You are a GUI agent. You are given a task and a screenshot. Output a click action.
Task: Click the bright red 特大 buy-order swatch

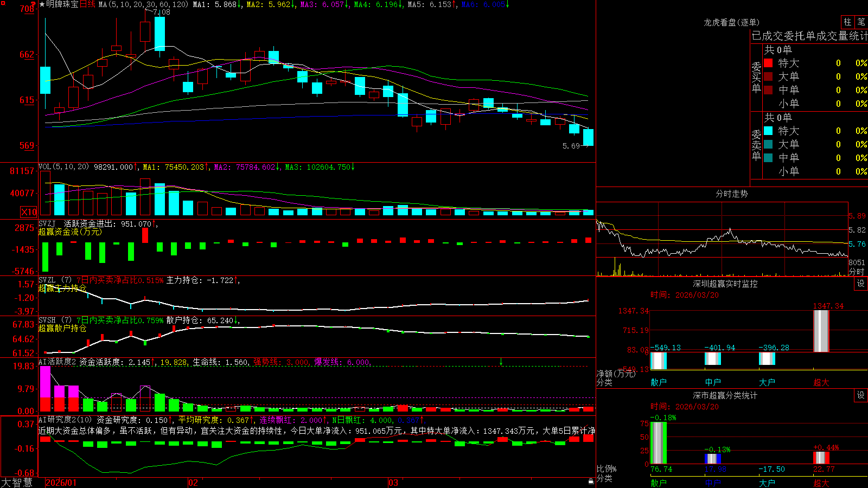[768, 63]
